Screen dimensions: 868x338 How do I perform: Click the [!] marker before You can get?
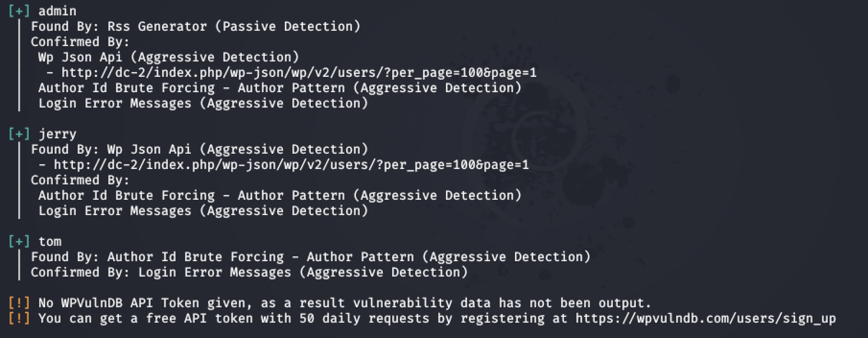click(19, 318)
